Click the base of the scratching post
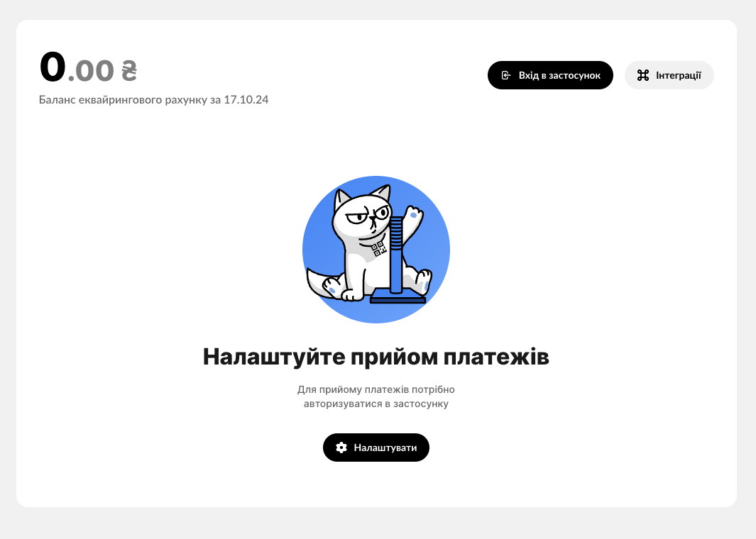 pos(398,296)
